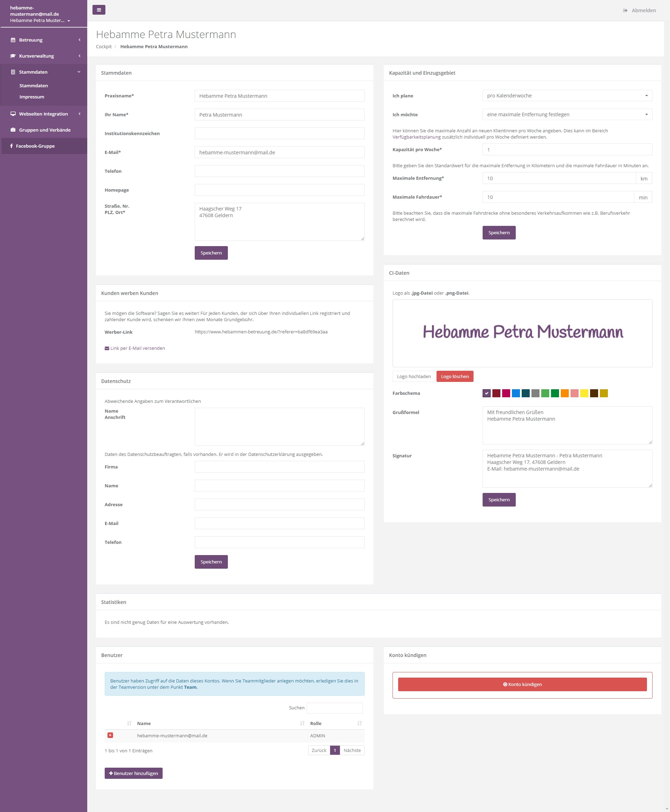Expand the account name dropdown in sidebar
Image resolution: width=670 pixels, height=812 pixels.
click(x=69, y=21)
